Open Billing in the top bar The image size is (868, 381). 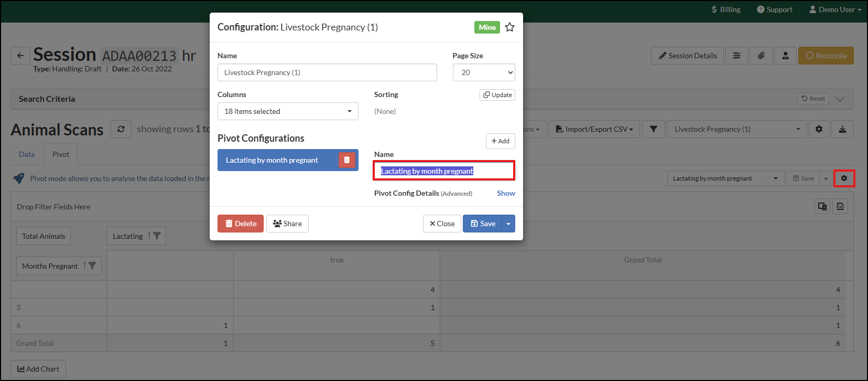click(725, 9)
